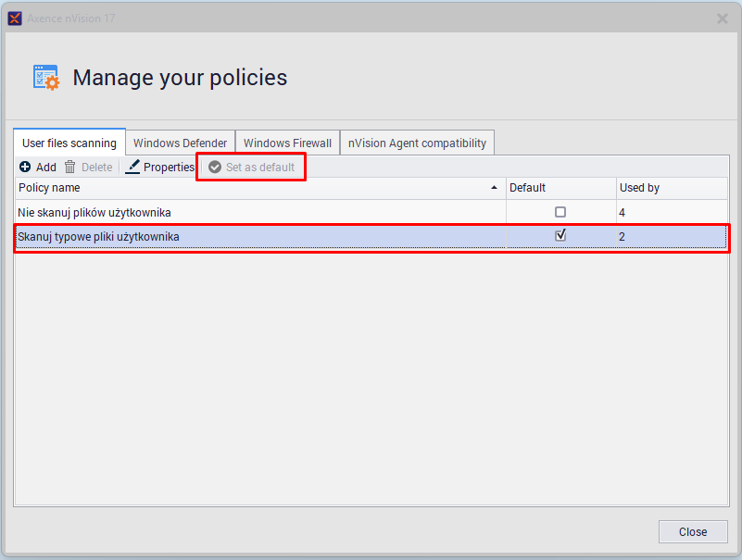This screenshot has width=742, height=560.
Task: Click the Add label in toolbar
Action: 46,168
